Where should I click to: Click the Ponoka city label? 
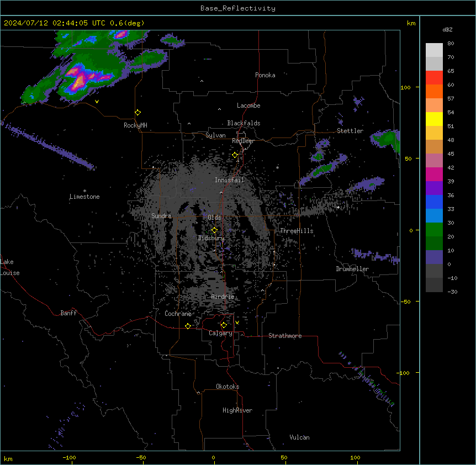pos(265,75)
